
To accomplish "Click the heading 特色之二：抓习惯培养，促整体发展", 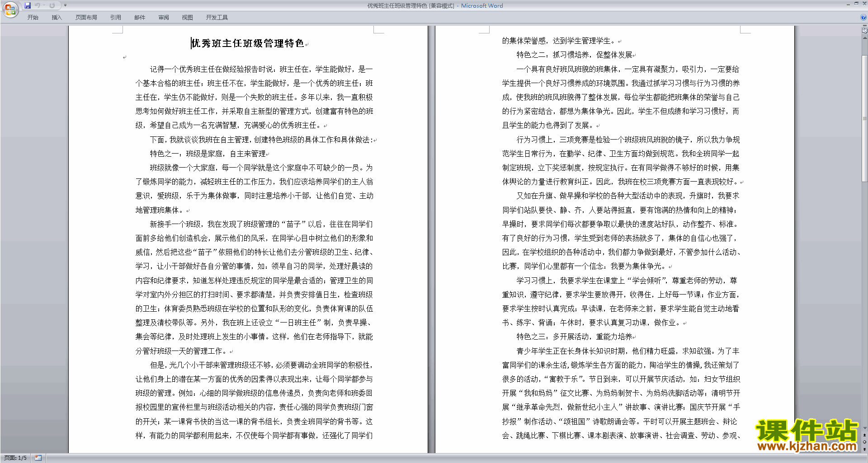I will [x=575, y=55].
